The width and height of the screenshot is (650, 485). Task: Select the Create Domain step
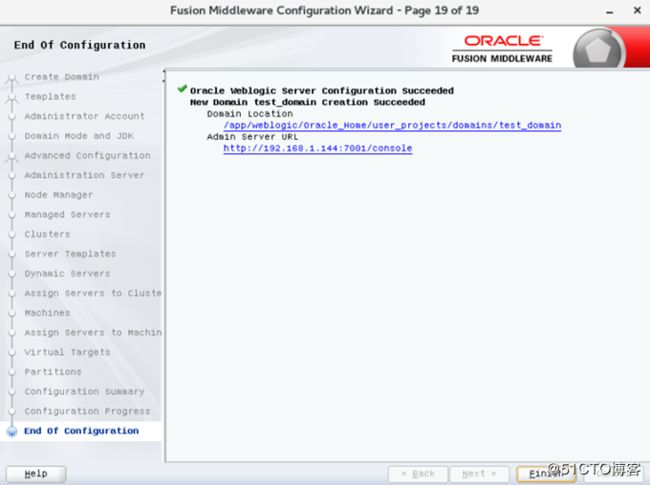[x=61, y=77]
